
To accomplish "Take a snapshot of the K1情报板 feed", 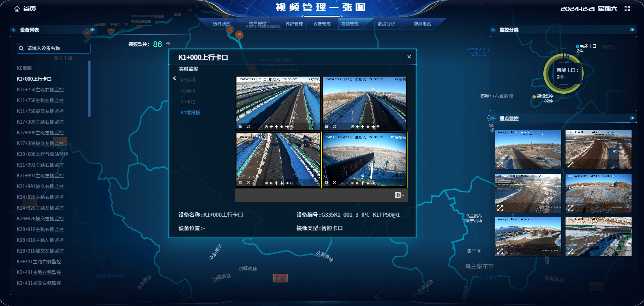I will point(326,183).
